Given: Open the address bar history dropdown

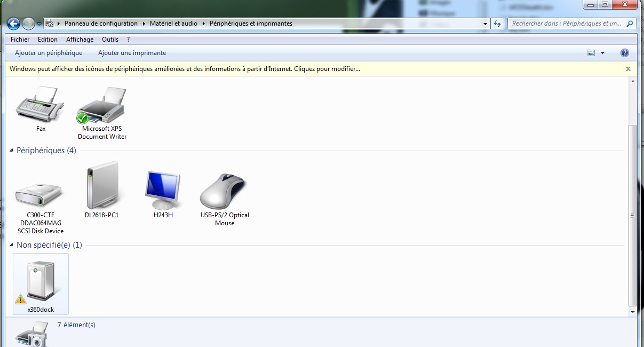Looking at the screenshot, I should (x=485, y=23).
